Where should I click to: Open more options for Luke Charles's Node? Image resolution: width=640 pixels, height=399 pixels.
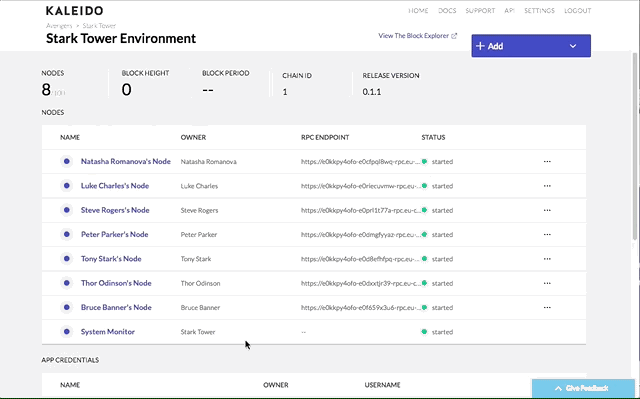click(x=547, y=186)
